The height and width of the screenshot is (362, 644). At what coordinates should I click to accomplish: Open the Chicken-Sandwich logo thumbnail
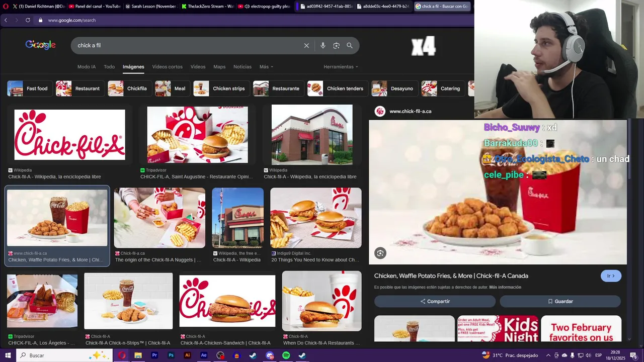click(x=227, y=301)
